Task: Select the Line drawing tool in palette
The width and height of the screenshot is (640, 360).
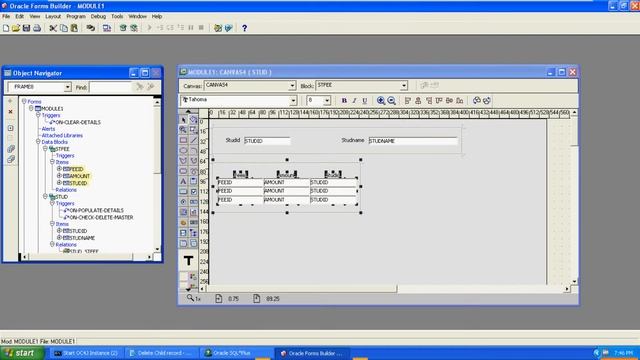Action: pyautogui.click(x=193, y=140)
